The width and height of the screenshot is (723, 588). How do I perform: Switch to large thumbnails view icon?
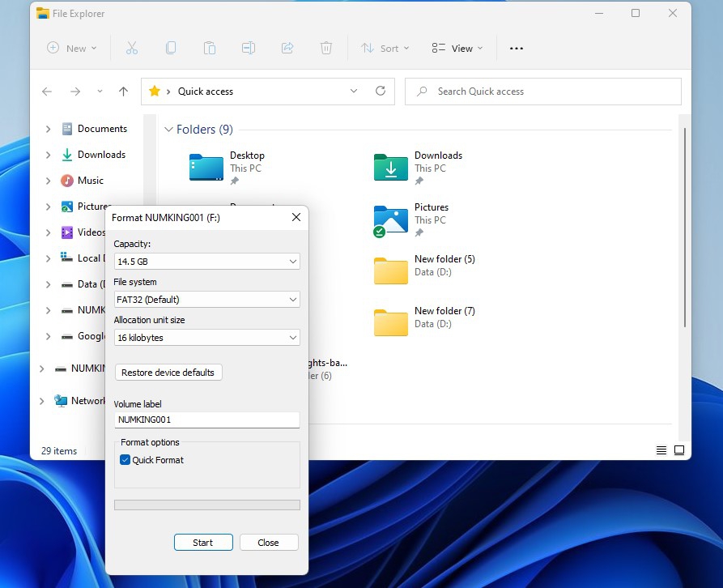point(679,450)
